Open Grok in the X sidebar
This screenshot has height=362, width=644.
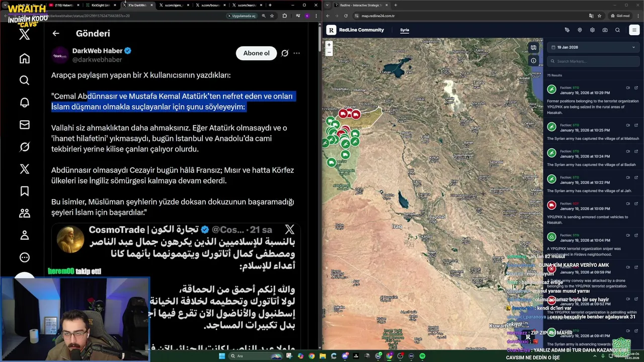(x=25, y=147)
